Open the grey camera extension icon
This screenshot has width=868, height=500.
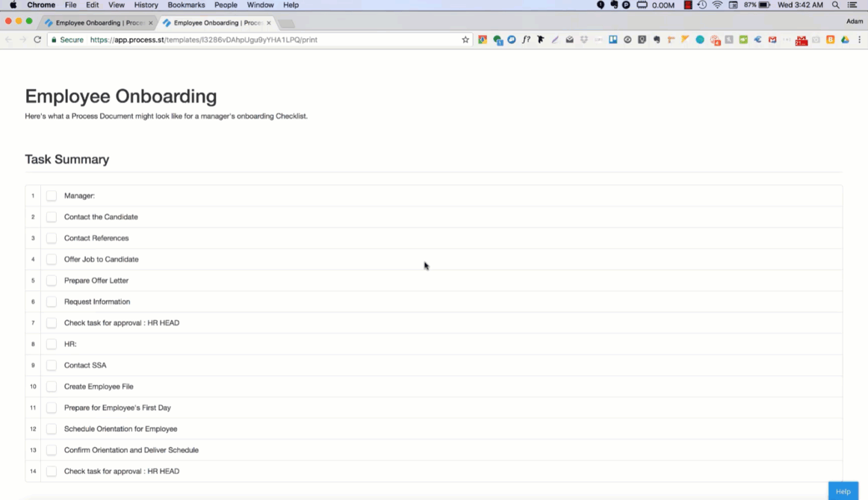816,40
